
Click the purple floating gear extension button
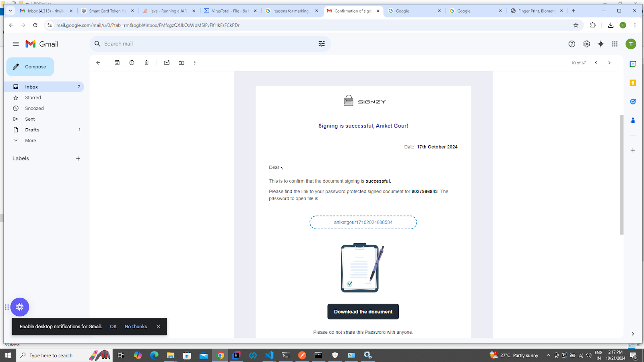point(20,307)
